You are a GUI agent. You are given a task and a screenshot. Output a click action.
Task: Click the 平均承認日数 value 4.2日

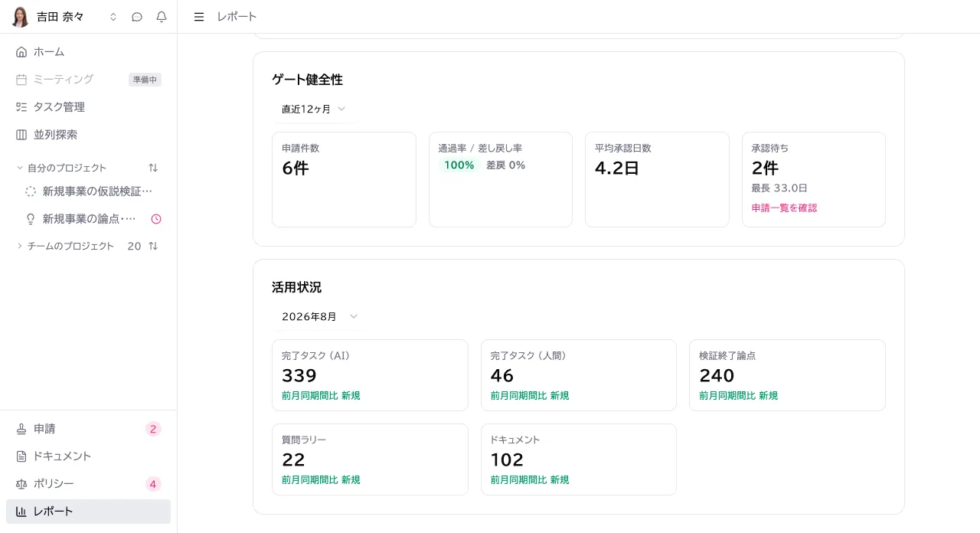617,168
